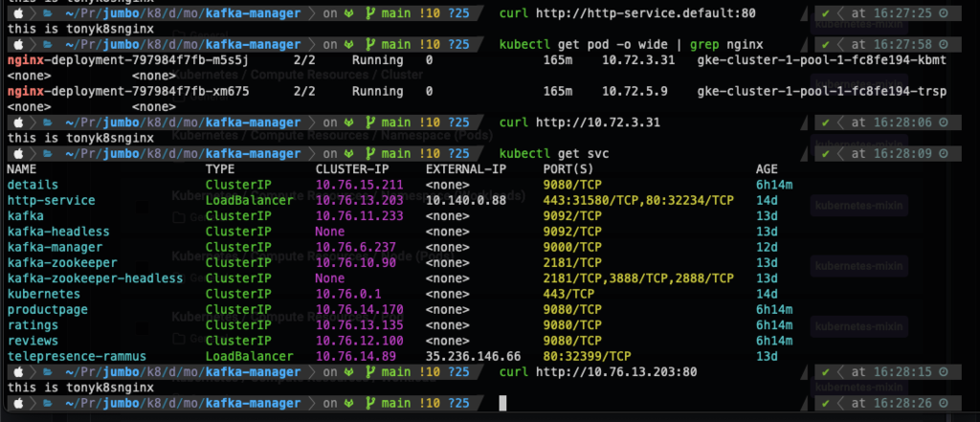
Task: Click the 'reviews' service name
Action: pos(33,341)
